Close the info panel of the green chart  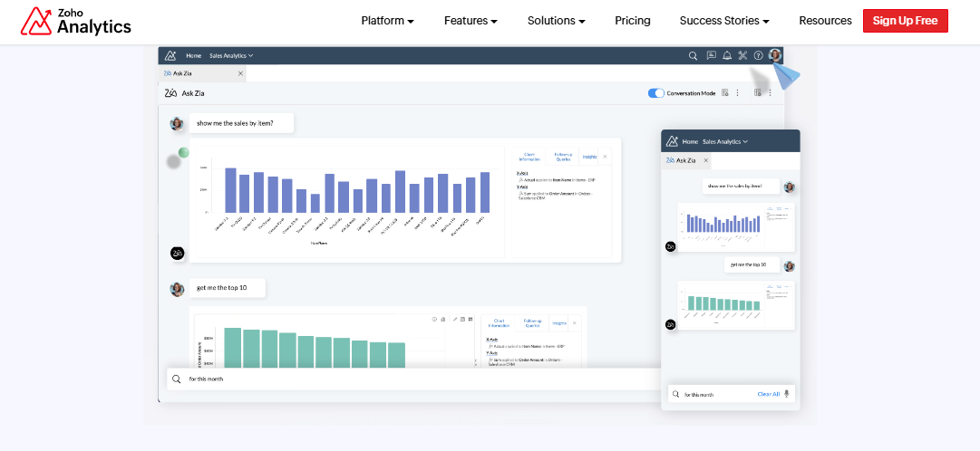[x=575, y=323]
